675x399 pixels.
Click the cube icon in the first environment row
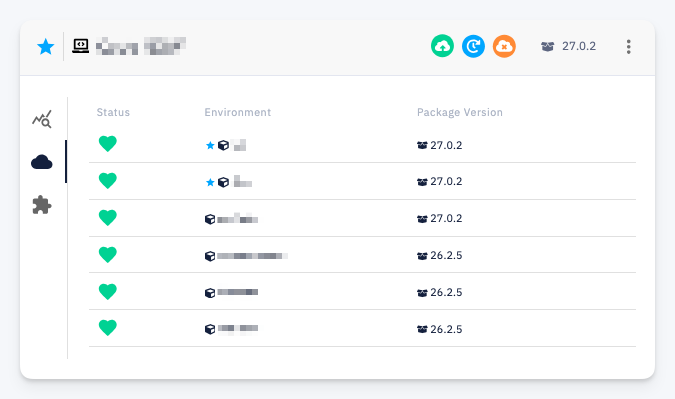point(223,145)
